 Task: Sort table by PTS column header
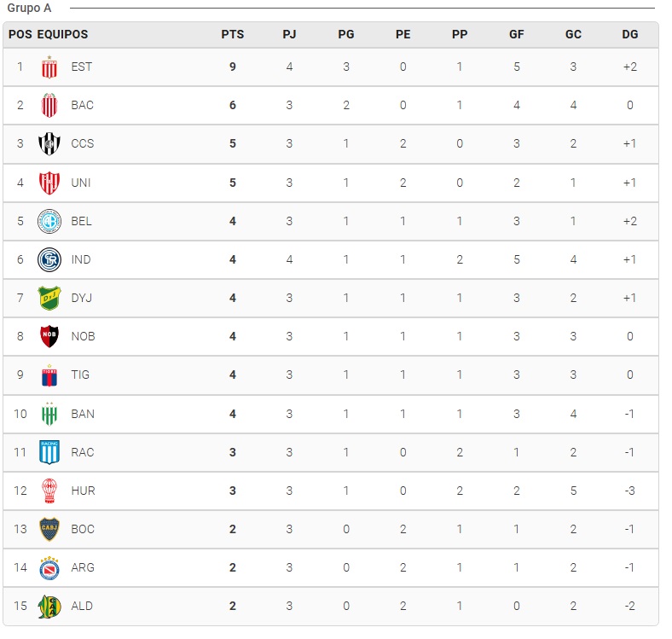[x=232, y=35]
